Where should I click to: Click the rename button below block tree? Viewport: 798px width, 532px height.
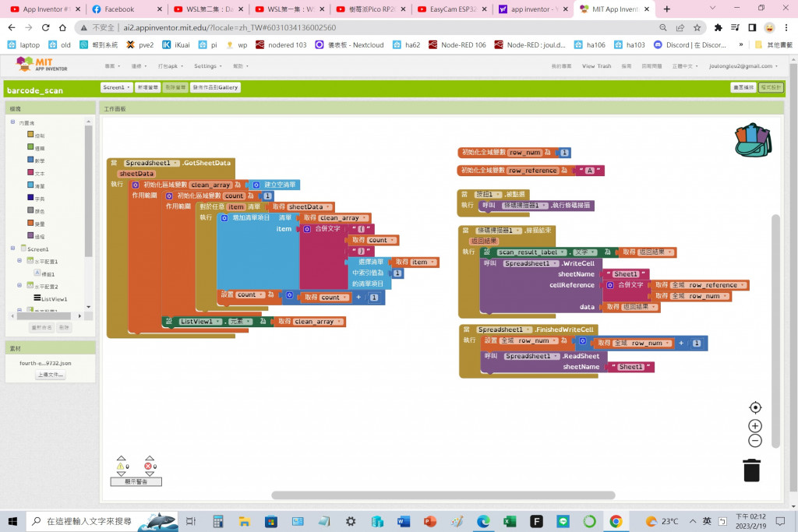click(41, 328)
